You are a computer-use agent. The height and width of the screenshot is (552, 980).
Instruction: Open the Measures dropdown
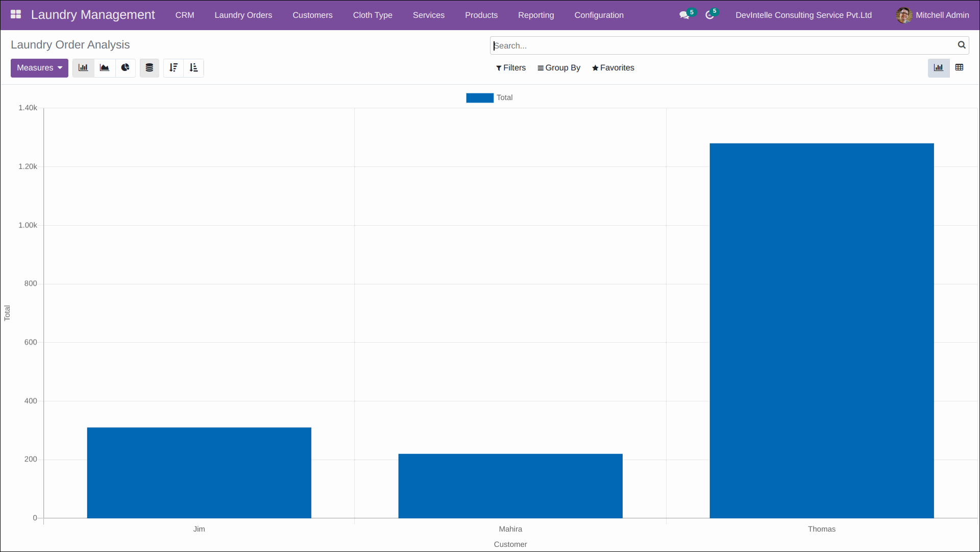tap(39, 68)
